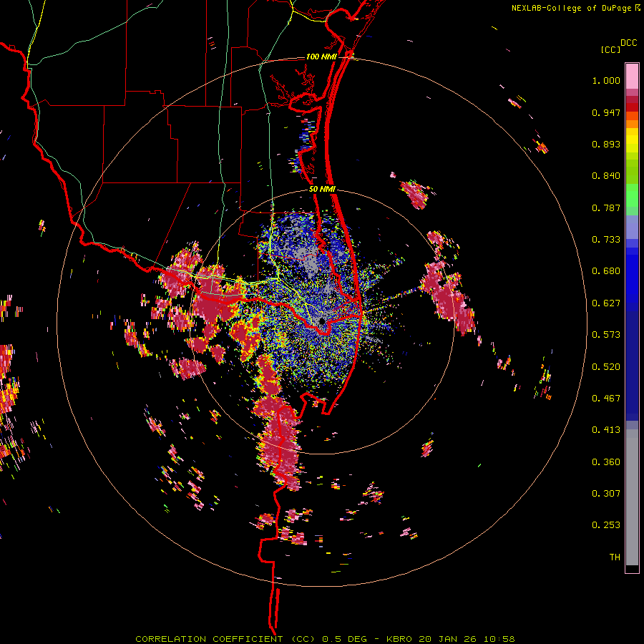Click the 1.000 color scale value
This screenshot has width=644, height=644.
[x=606, y=80]
